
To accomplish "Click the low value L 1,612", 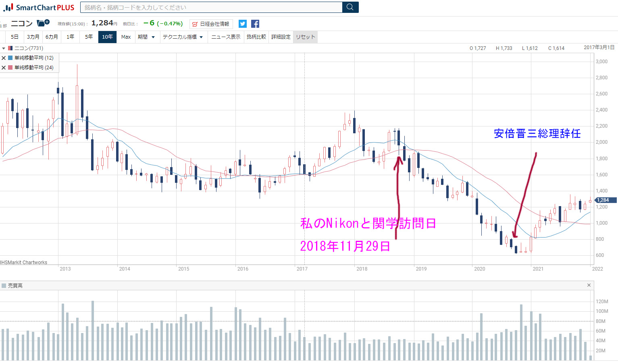I will tap(530, 48).
